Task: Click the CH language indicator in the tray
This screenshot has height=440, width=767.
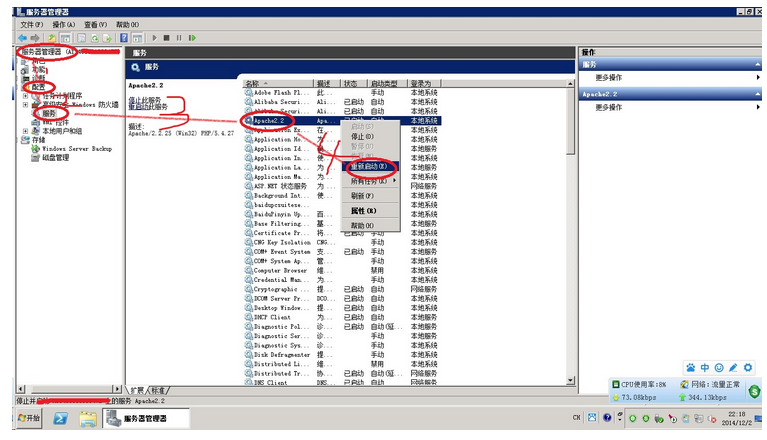Action: [x=576, y=418]
